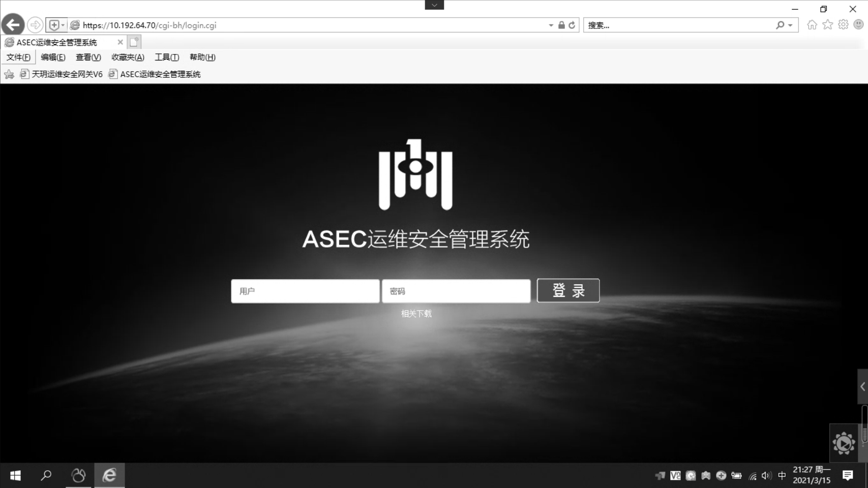The height and width of the screenshot is (488, 868).
Task: Open the 收藏夹(A) menu
Action: (128, 57)
